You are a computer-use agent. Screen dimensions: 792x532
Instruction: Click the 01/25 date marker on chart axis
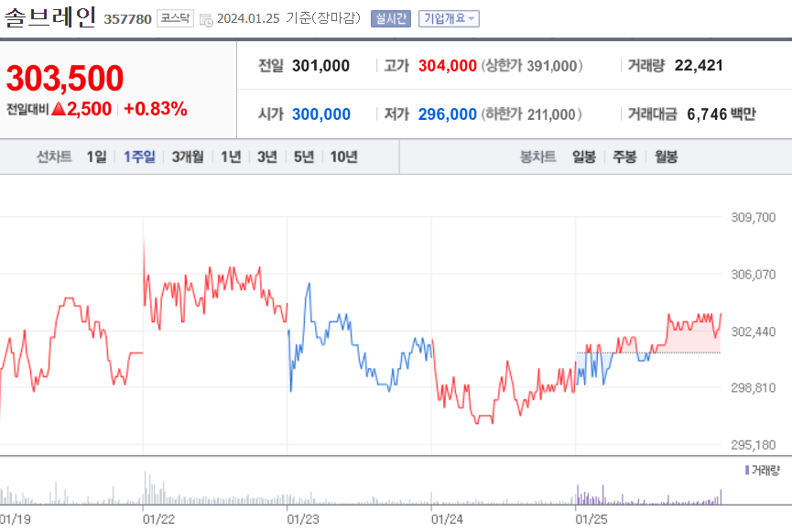(591, 519)
